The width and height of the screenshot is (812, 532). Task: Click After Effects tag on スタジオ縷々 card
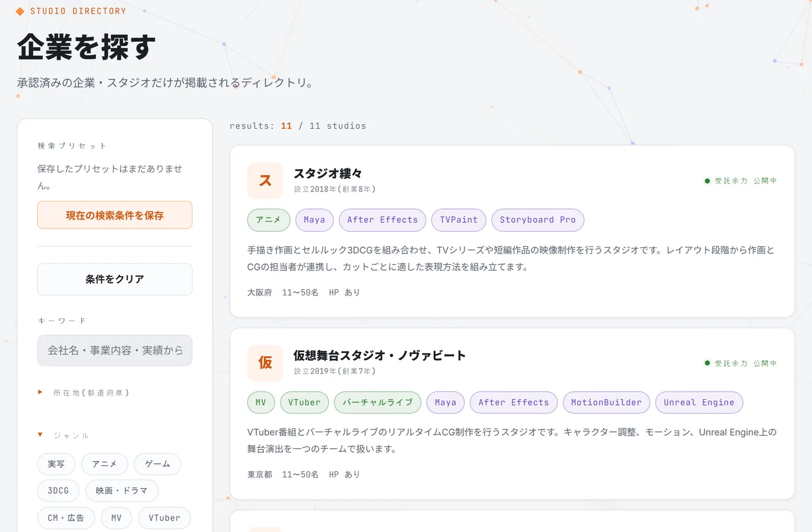[382, 220]
